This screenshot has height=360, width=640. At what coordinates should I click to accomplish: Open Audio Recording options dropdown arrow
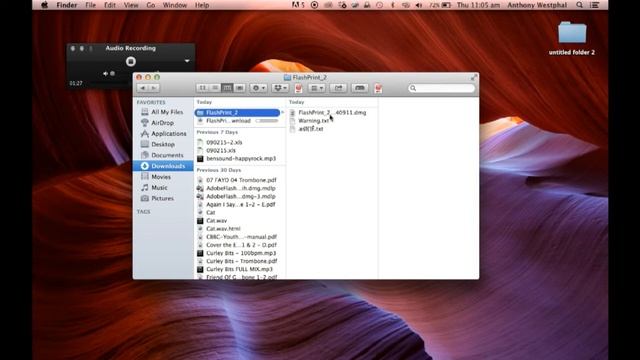tap(187, 61)
